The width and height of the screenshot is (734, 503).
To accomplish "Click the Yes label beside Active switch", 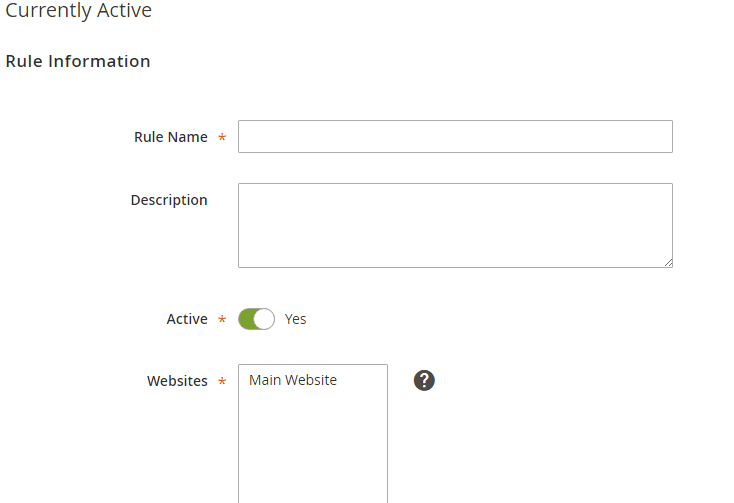I will point(295,319).
